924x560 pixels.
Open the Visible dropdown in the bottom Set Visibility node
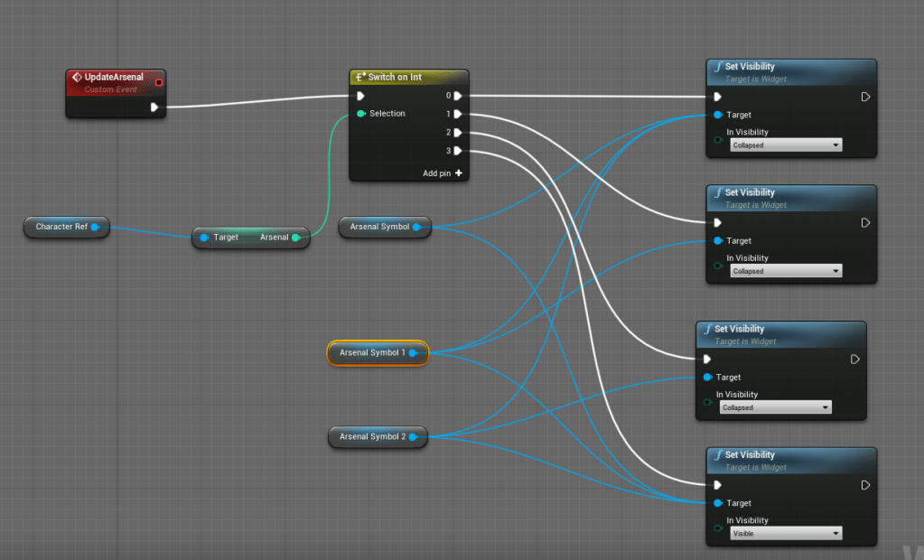pos(786,534)
